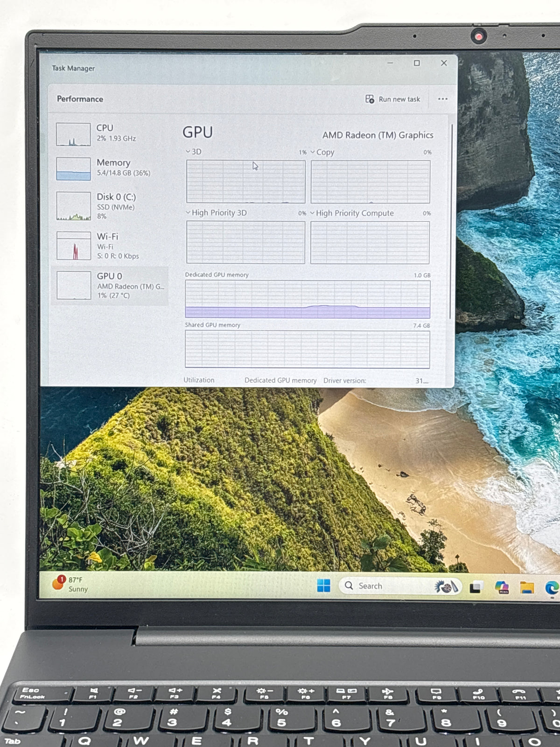Select CPU in the performance sidebar
The image size is (560, 747).
coord(111,134)
